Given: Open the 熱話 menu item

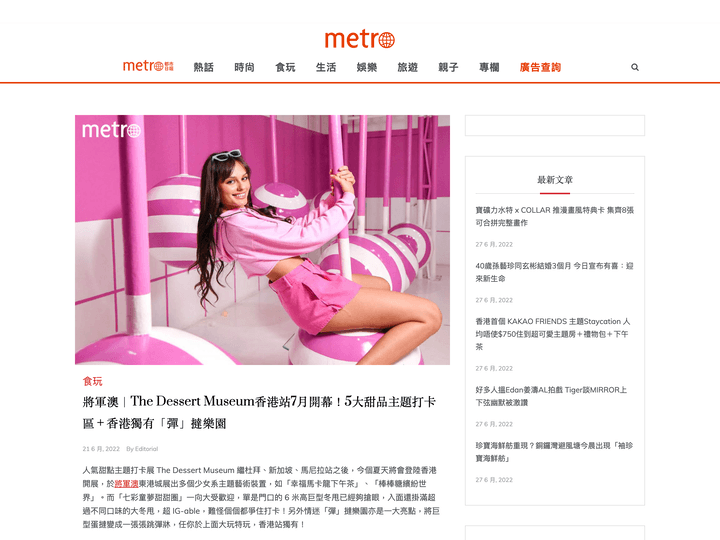Looking at the screenshot, I should click(203, 68).
